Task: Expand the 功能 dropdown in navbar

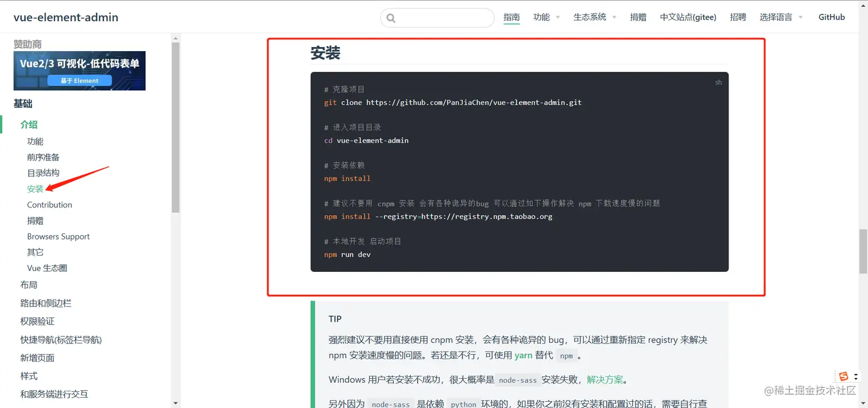Action: click(x=546, y=17)
